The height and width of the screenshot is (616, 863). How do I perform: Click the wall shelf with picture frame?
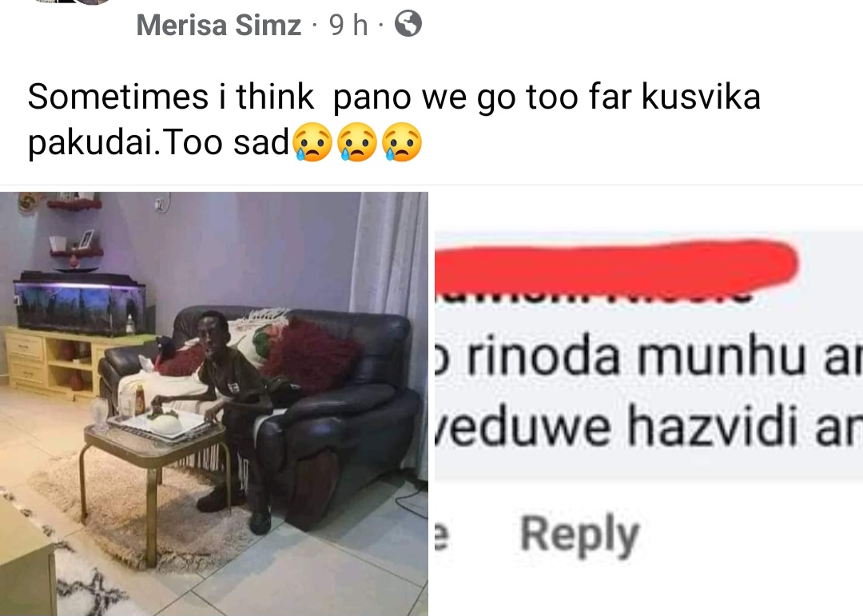pyautogui.click(x=76, y=244)
